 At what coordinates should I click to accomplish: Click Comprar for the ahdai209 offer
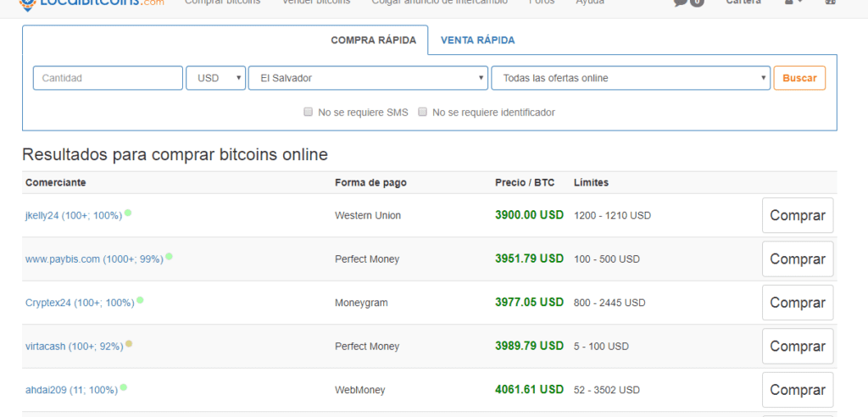click(798, 391)
